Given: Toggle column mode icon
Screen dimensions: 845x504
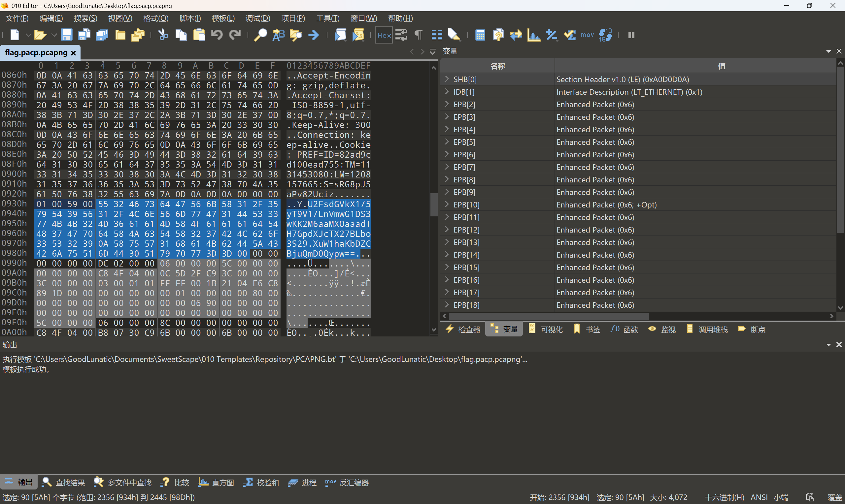Looking at the screenshot, I should [437, 35].
